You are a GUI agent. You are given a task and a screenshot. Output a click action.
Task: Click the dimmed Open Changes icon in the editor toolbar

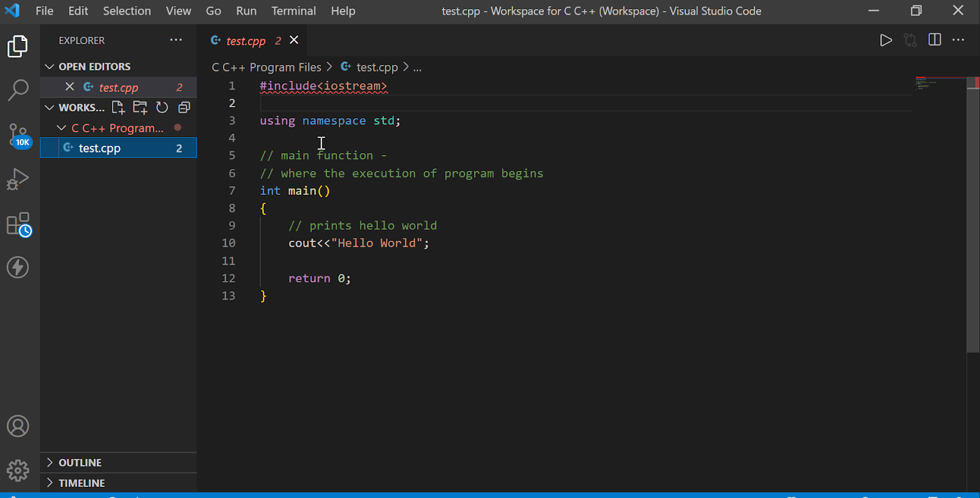click(x=910, y=40)
